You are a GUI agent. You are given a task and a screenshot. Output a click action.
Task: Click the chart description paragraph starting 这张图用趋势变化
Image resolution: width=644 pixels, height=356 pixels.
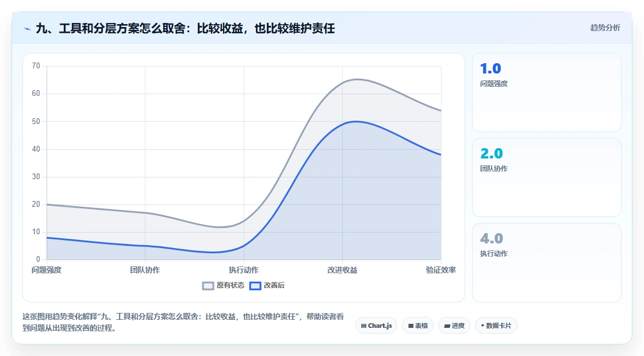(x=183, y=322)
